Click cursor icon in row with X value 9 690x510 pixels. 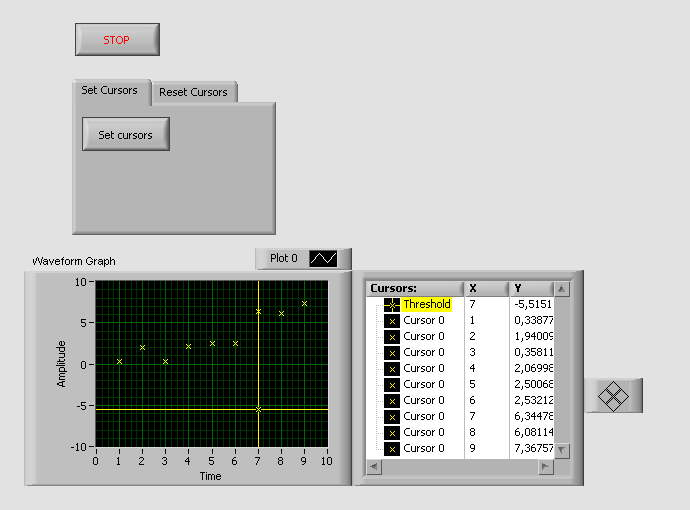(392, 449)
